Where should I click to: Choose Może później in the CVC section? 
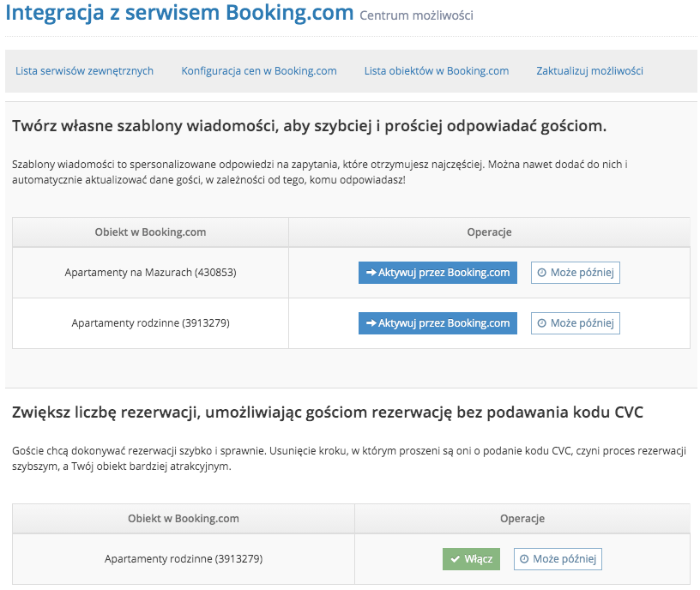tap(558, 559)
